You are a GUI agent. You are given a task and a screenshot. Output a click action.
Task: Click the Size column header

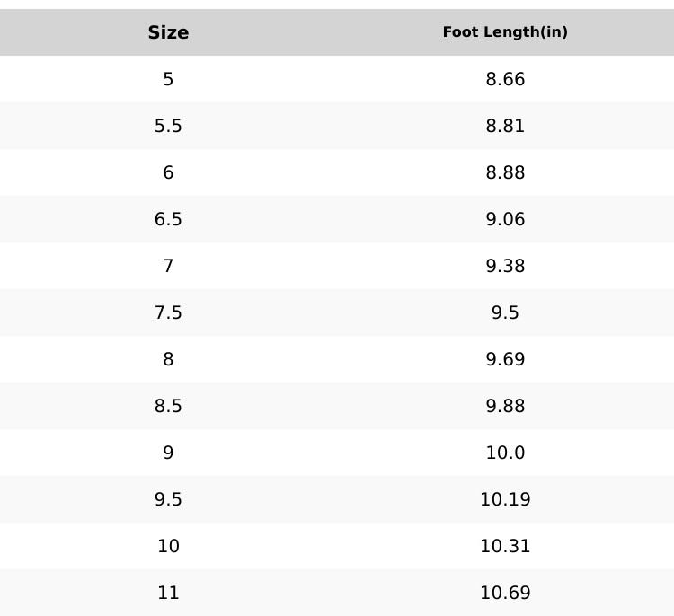point(168,32)
